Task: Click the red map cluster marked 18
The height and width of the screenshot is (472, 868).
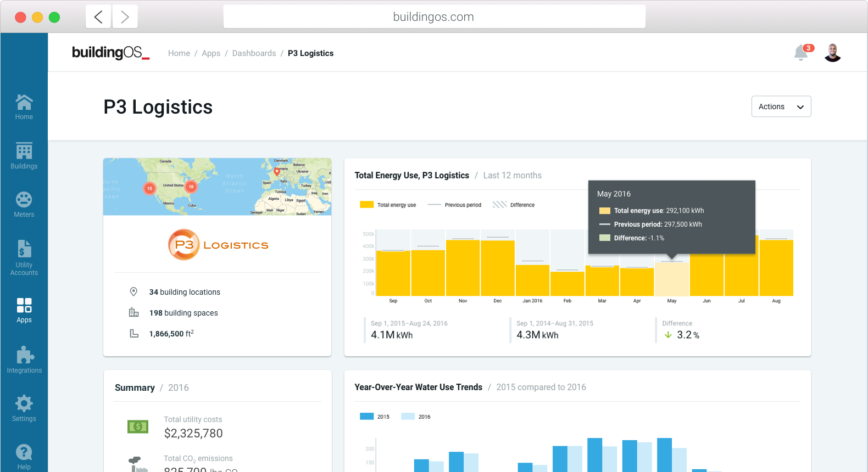Action: coord(191,187)
